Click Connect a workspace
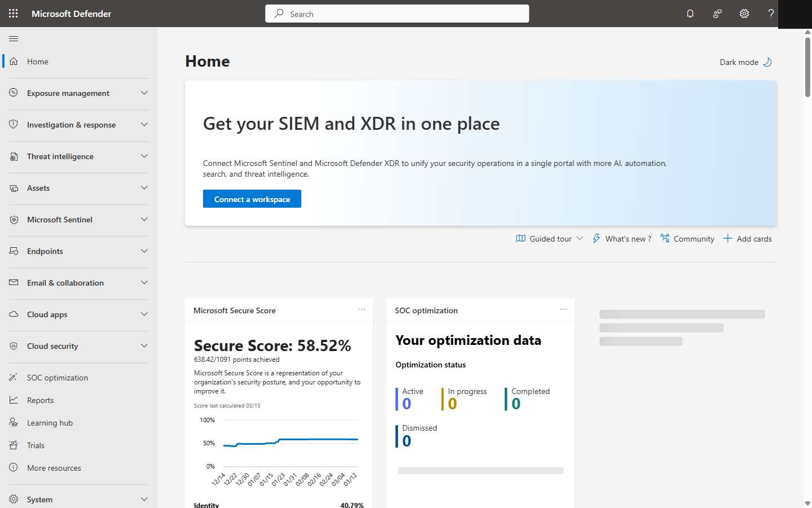Image resolution: width=812 pixels, height=508 pixels. (252, 199)
